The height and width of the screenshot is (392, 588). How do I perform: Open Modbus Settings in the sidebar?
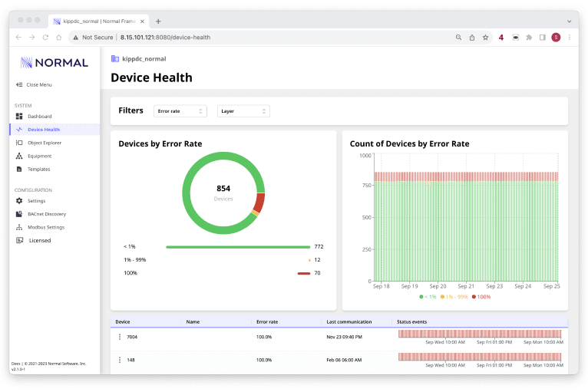click(55, 227)
